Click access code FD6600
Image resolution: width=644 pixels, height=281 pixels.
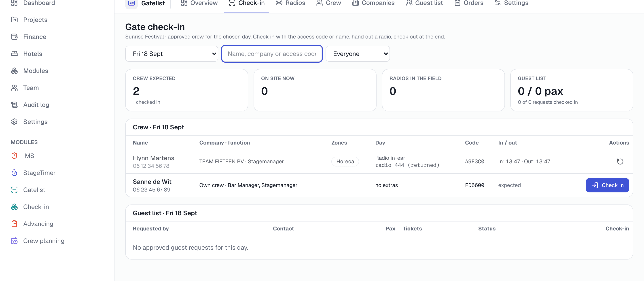[475, 185]
